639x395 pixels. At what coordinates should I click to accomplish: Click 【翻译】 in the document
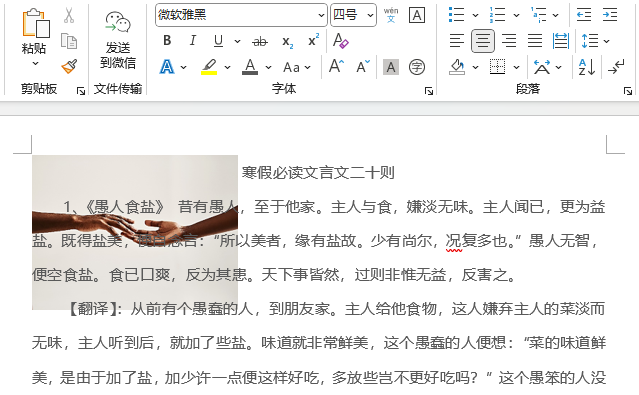pos(93,309)
